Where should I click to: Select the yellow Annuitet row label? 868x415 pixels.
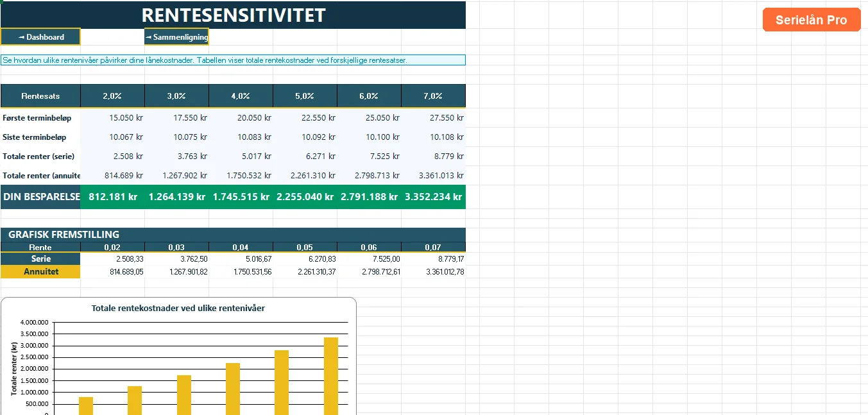coord(40,272)
